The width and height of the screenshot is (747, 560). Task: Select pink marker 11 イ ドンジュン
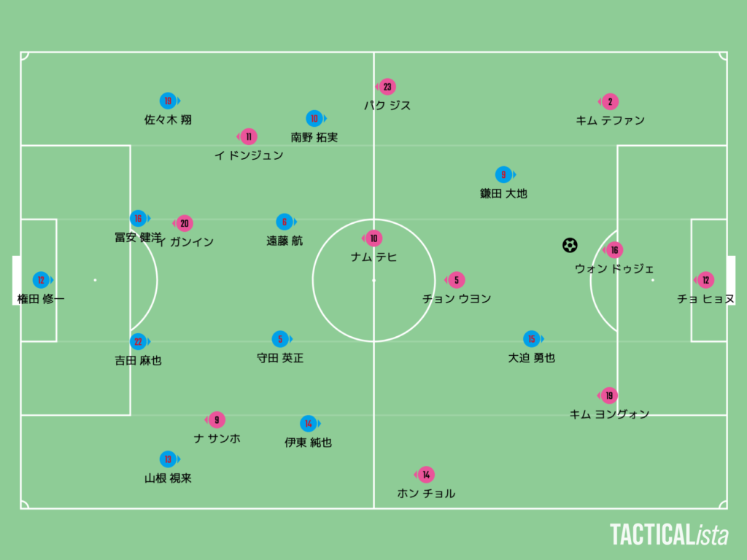click(x=248, y=136)
